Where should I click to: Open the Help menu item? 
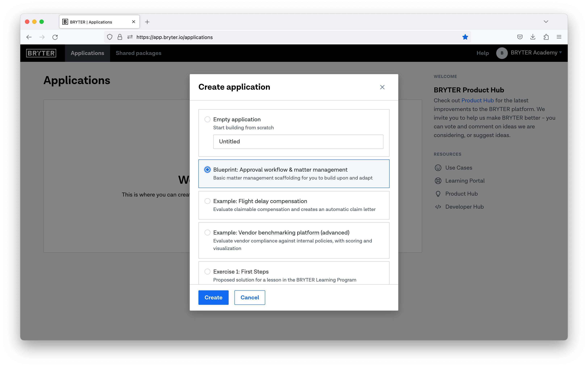click(x=482, y=53)
